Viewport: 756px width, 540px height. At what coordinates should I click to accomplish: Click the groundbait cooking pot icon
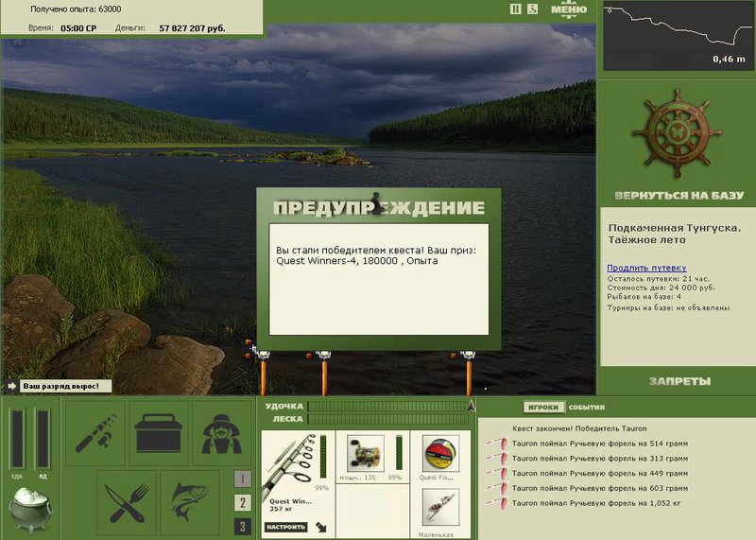[30, 510]
